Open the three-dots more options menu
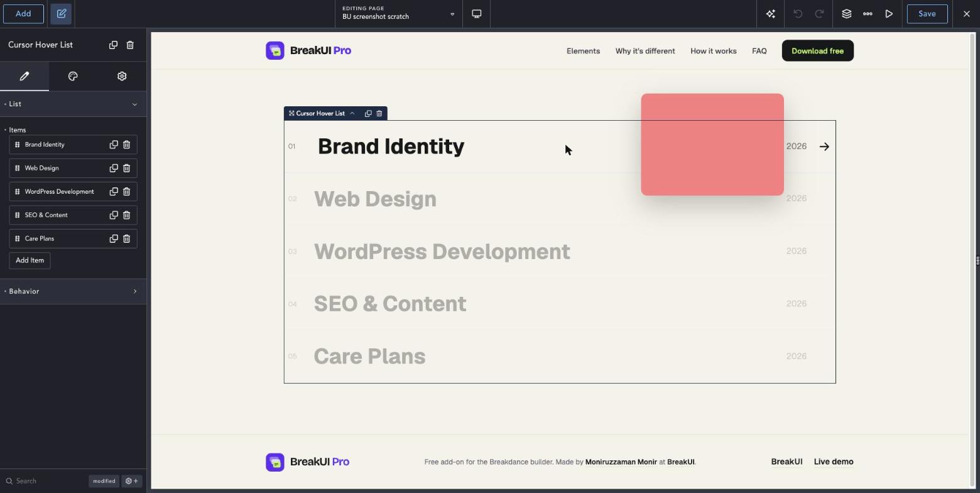The height and width of the screenshot is (493, 980). point(868,14)
